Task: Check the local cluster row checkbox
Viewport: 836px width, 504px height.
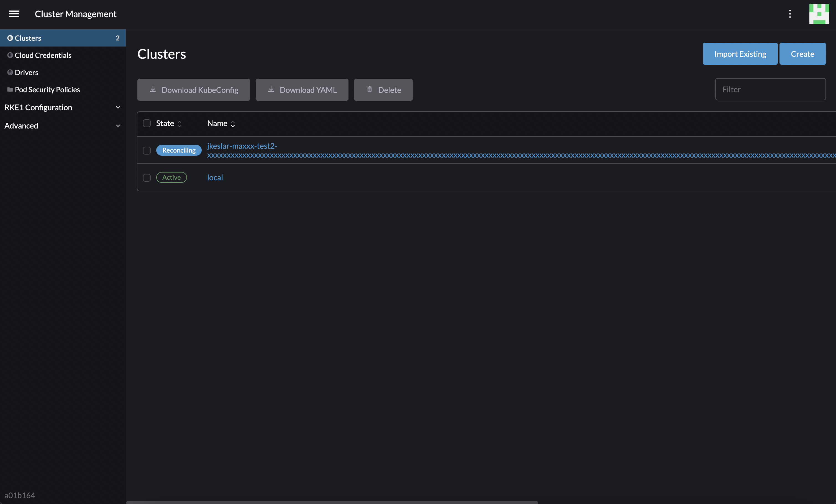Action: point(147,178)
